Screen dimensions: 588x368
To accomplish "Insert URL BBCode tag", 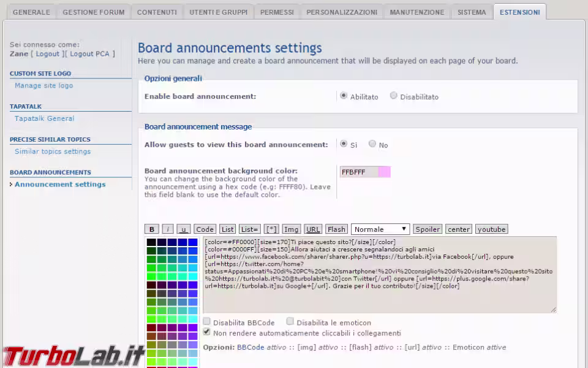I will 313,229.
